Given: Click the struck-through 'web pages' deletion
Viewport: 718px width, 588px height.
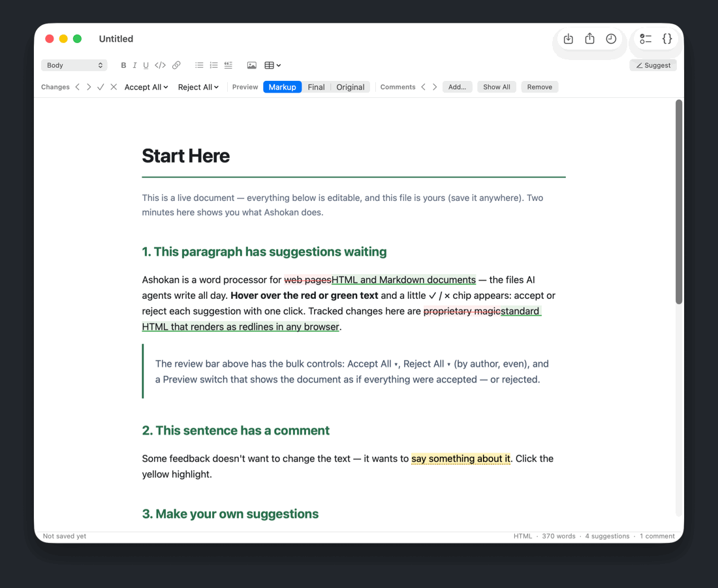Looking at the screenshot, I should (307, 280).
